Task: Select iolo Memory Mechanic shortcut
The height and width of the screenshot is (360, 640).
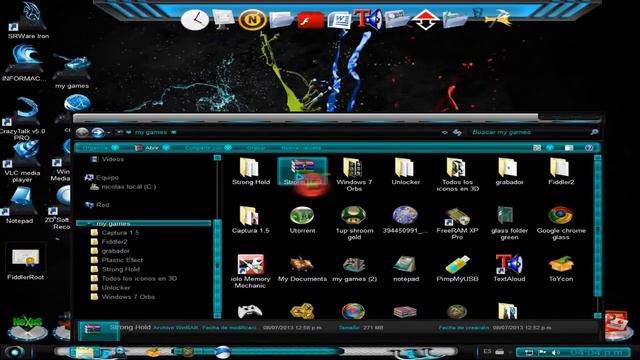Action: pos(250,271)
